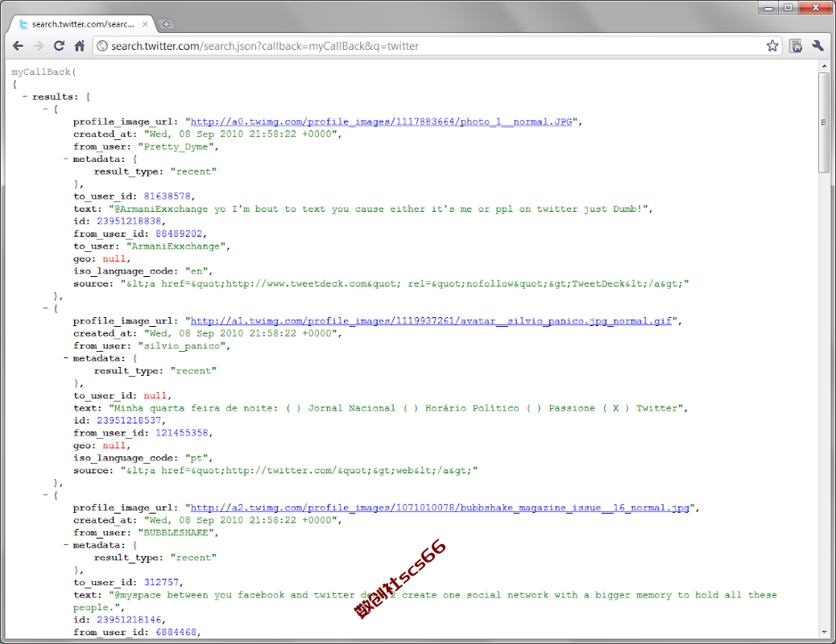
Task: Click the from_user value "BUBBLESHAKE"
Action: [176, 533]
